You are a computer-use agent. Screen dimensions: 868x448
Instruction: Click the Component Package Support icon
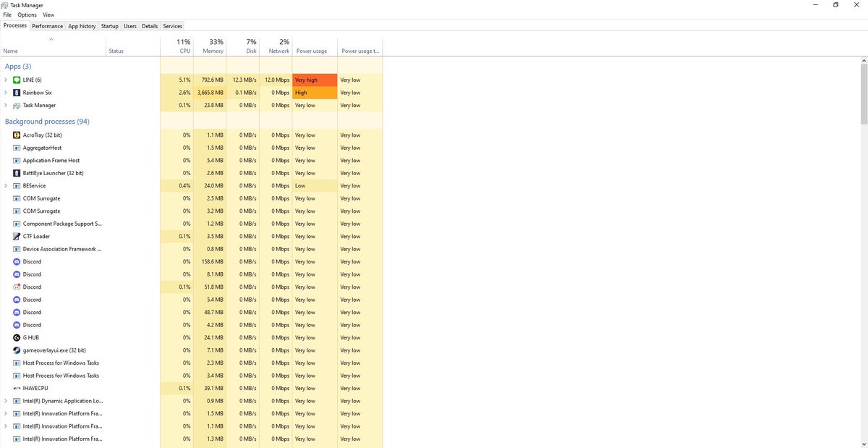point(17,224)
